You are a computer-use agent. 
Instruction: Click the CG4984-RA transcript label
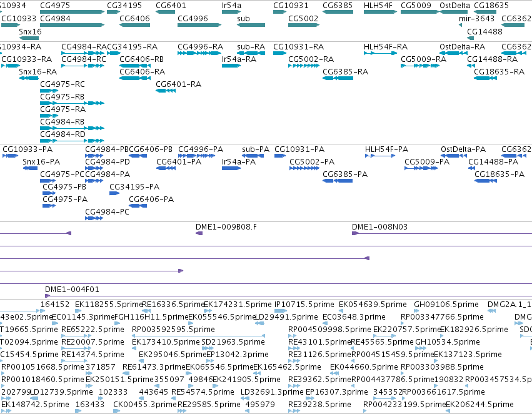tap(84, 46)
